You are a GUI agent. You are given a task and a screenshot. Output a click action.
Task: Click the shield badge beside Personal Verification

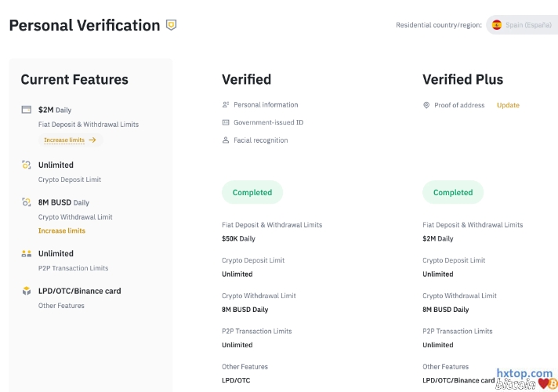[172, 25]
